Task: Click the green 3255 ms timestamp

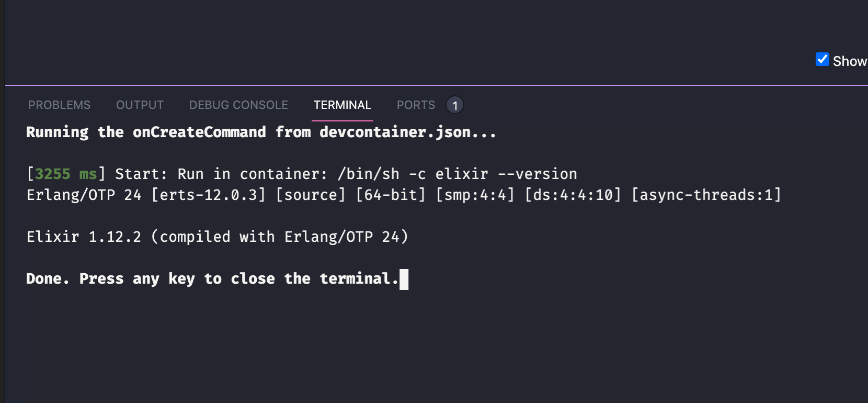Action: pyautogui.click(x=66, y=174)
